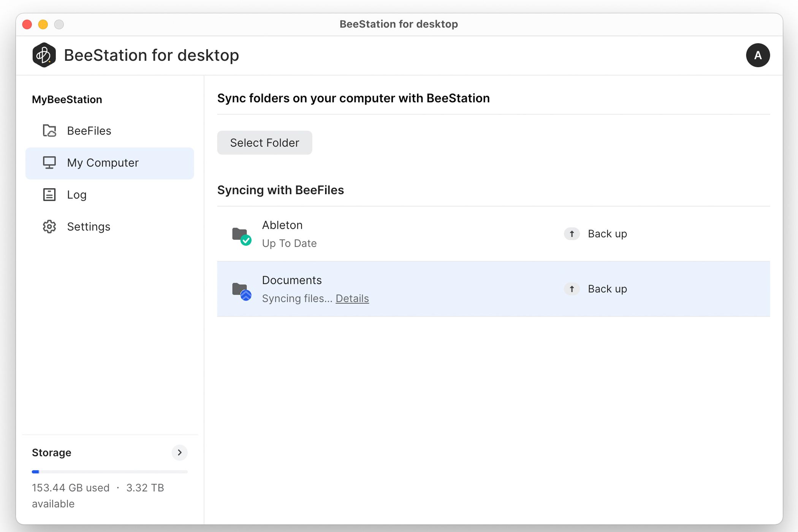Screen dimensions: 798x532
Task: Minimize the window with the yellow button
Action: tap(43, 24)
